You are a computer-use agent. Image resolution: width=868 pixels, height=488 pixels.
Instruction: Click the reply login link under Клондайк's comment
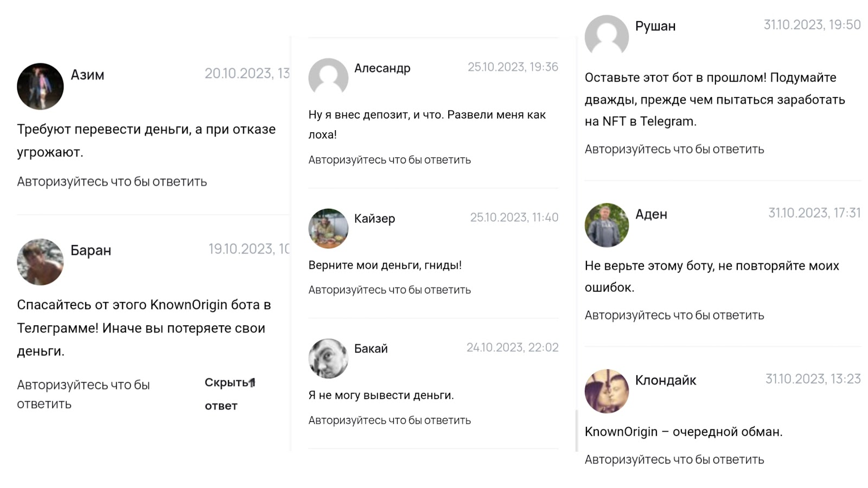point(674,460)
